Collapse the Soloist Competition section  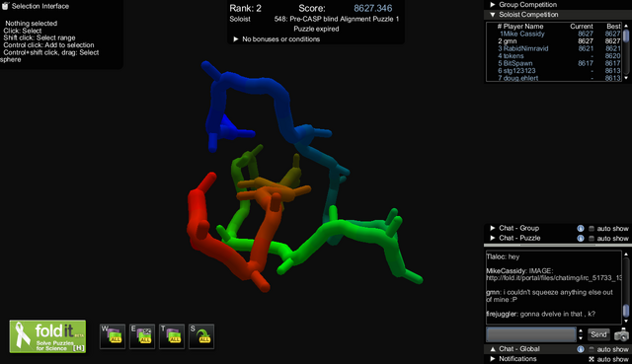(493, 15)
